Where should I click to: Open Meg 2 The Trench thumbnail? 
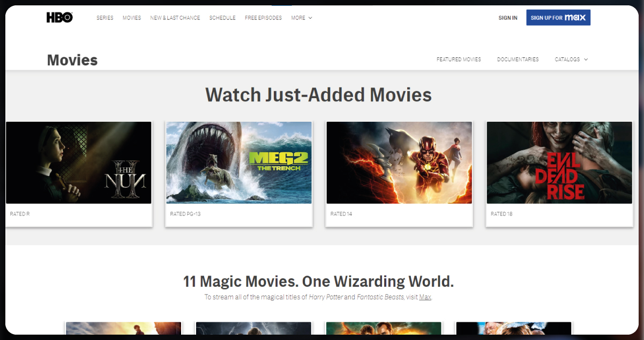point(239,162)
